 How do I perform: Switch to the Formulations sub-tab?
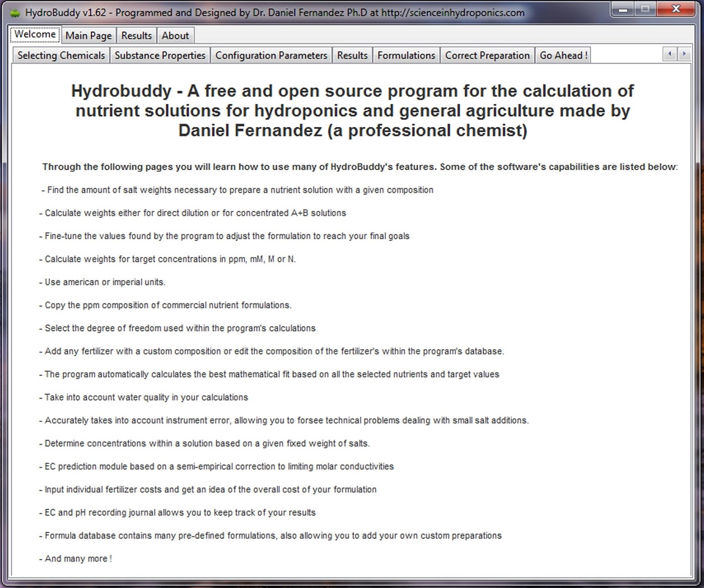coord(406,55)
